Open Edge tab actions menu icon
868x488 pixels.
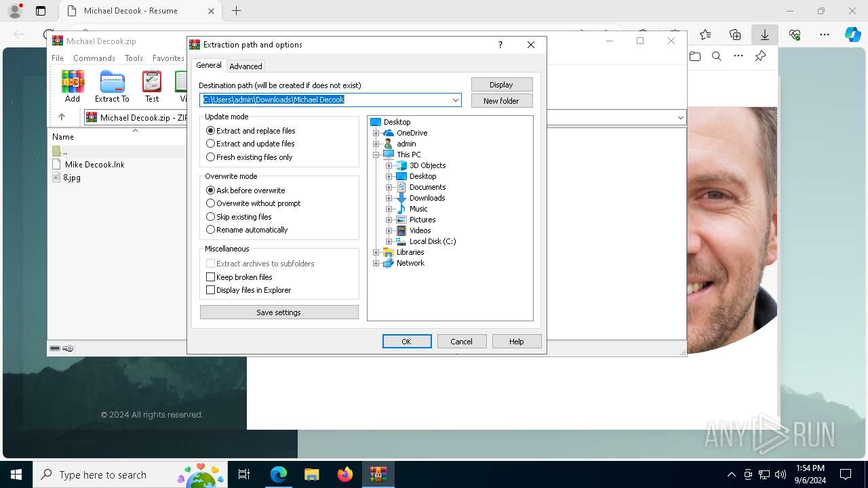tap(41, 11)
